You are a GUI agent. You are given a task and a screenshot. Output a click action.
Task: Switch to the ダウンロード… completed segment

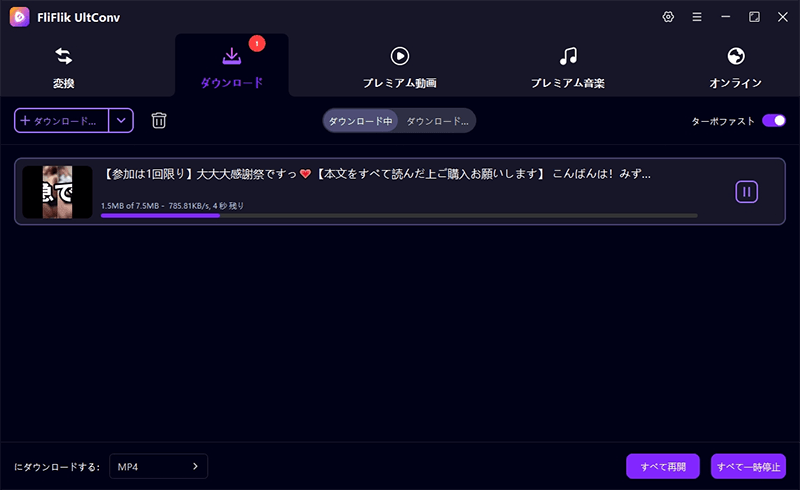pyautogui.click(x=437, y=121)
